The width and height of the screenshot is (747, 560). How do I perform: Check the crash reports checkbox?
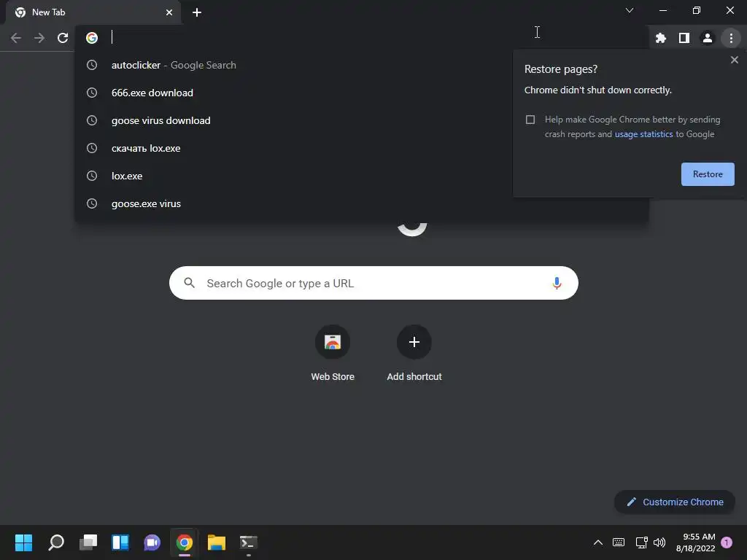pyautogui.click(x=530, y=120)
